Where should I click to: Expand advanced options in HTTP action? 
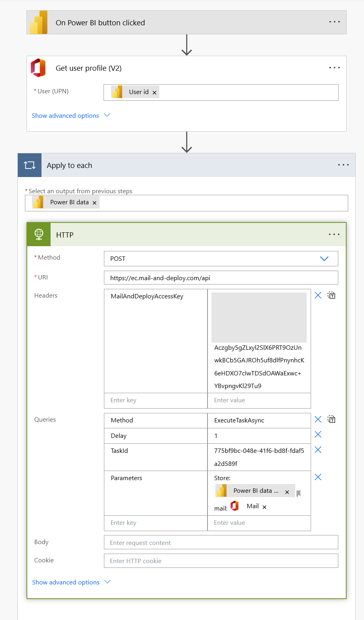(x=71, y=582)
